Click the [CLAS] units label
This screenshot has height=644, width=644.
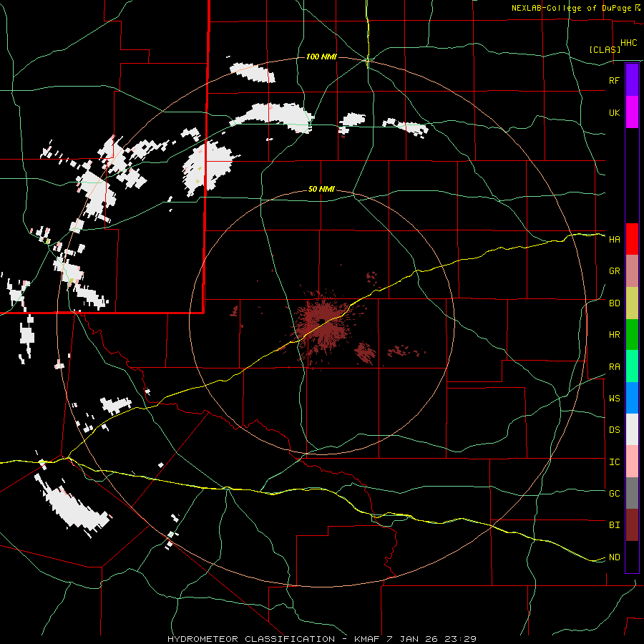[605, 49]
